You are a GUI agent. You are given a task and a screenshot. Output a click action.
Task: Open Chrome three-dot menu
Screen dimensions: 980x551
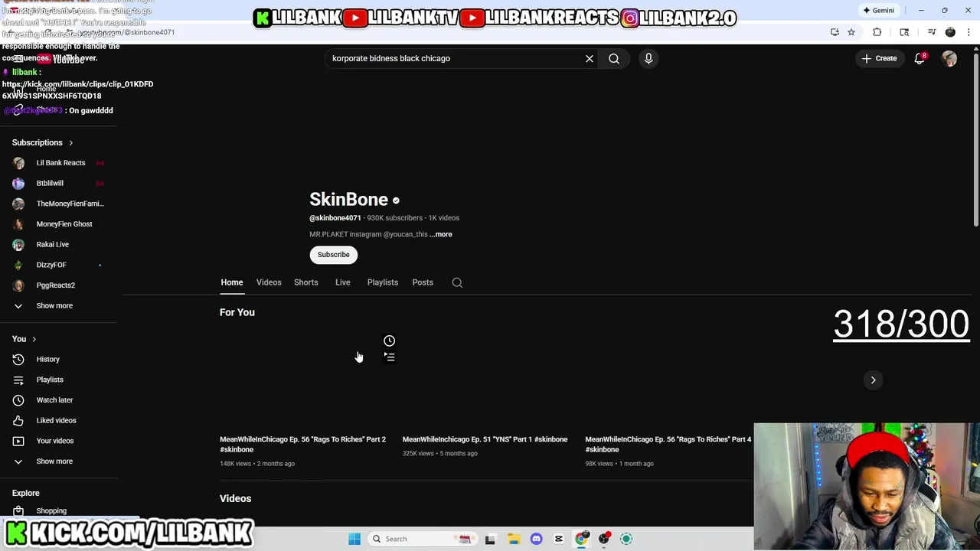968,32
